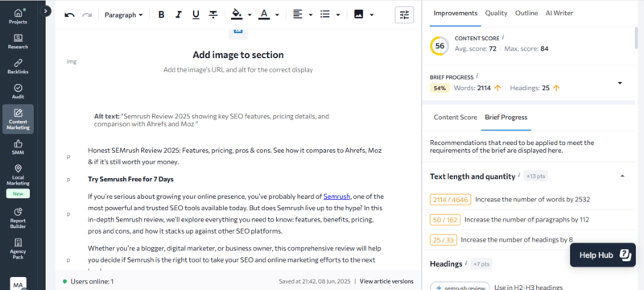Click the image Alt text field

tap(212, 120)
